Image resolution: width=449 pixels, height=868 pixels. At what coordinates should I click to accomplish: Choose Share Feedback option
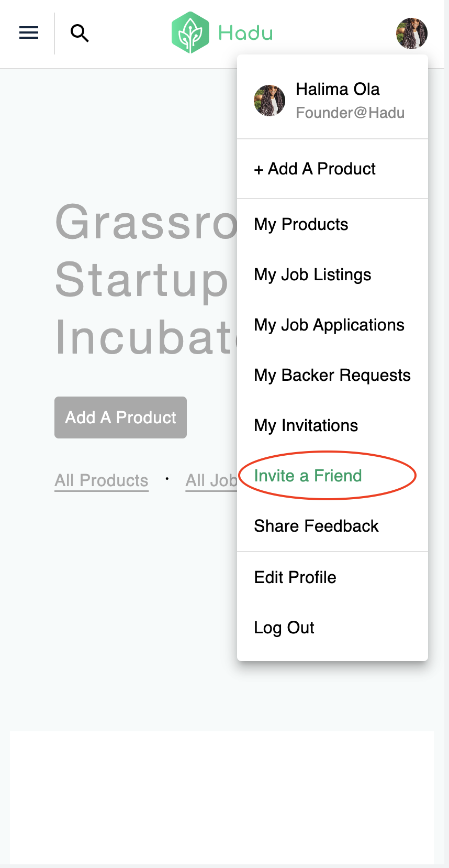tap(316, 526)
